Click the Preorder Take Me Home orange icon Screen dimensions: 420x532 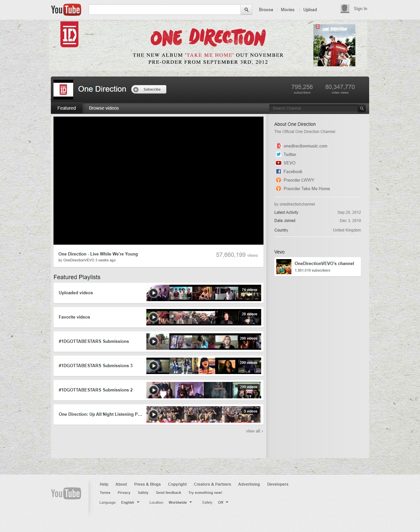point(279,188)
